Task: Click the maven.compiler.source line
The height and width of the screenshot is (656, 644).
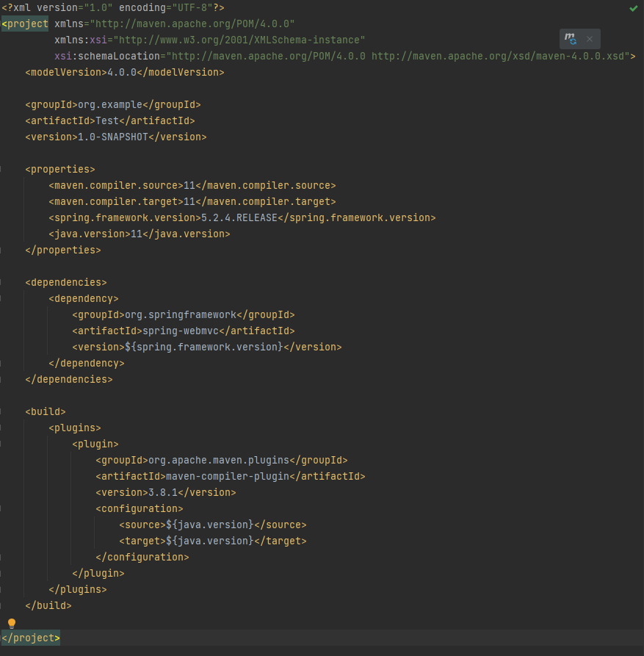Action: pos(192,185)
